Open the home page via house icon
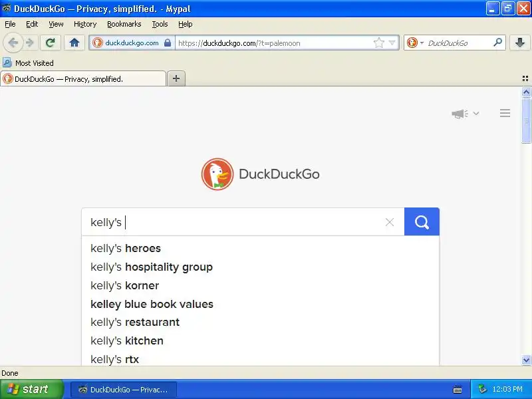The width and height of the screenshot is (532, 399). coord(74,43)
